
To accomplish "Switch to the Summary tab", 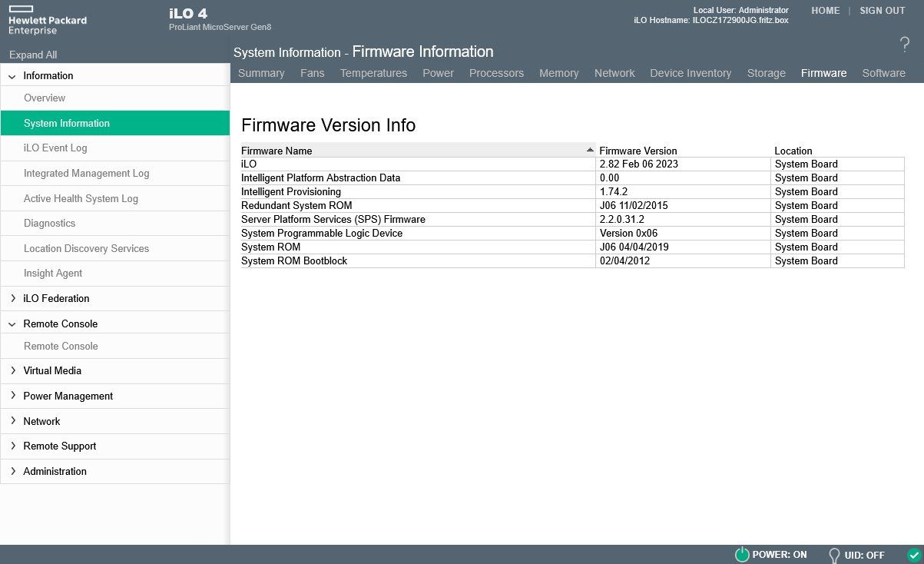I will tap(261, 73).
